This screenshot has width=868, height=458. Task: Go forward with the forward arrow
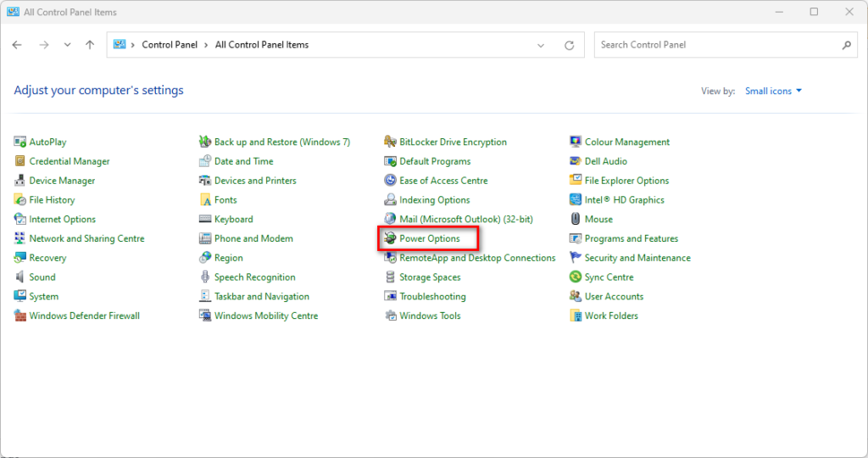44,45
